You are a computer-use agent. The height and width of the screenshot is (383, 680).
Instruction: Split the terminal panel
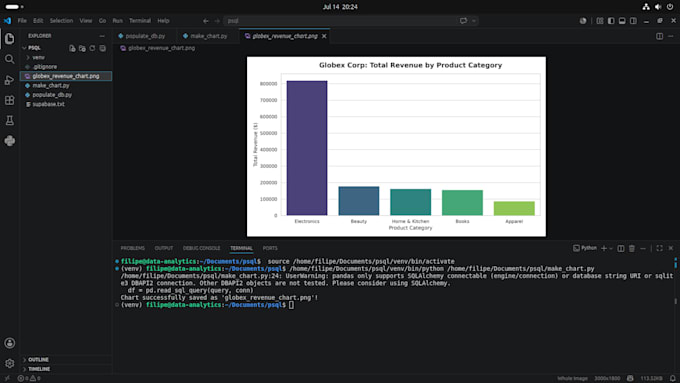[621, 248]
